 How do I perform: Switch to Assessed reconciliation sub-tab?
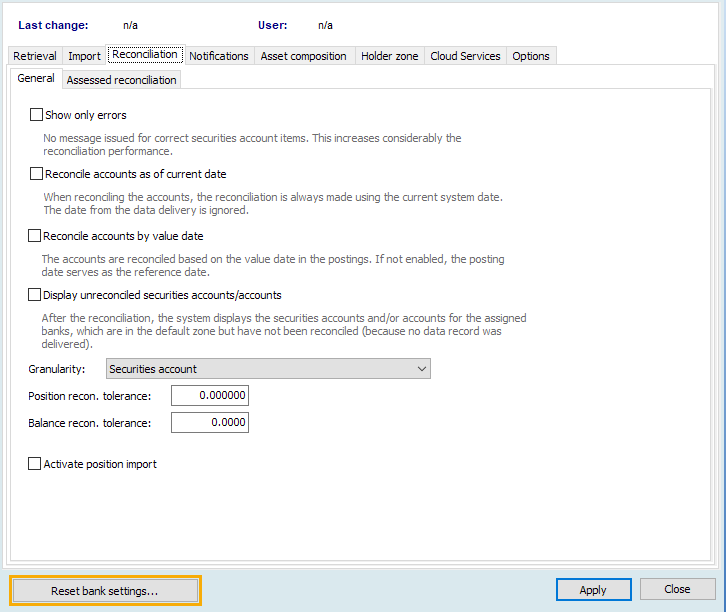coord(121,80)
